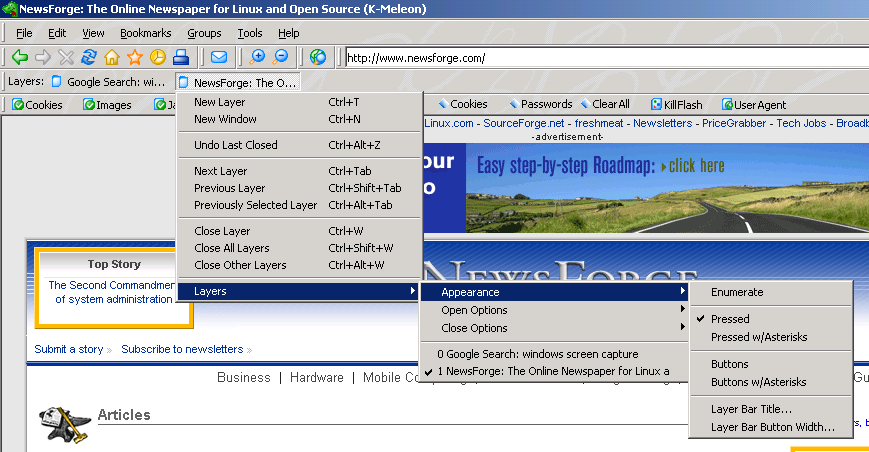Click the URL address field
The width and height of the screenshot is (869, 452).
click(607, 58)
